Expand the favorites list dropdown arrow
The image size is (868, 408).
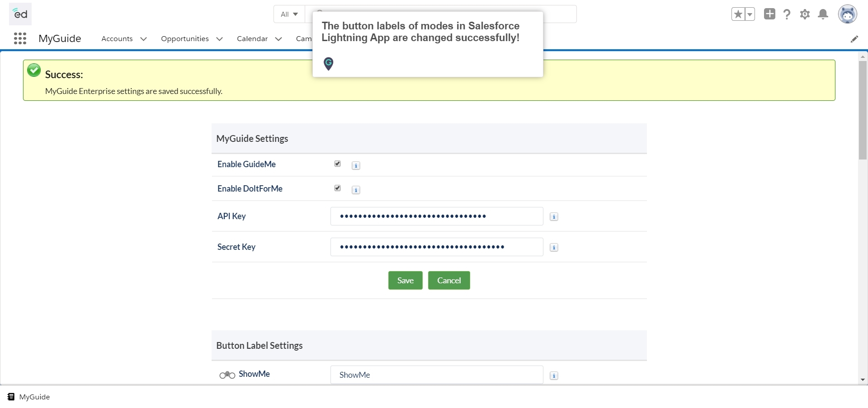coord(750,14)
